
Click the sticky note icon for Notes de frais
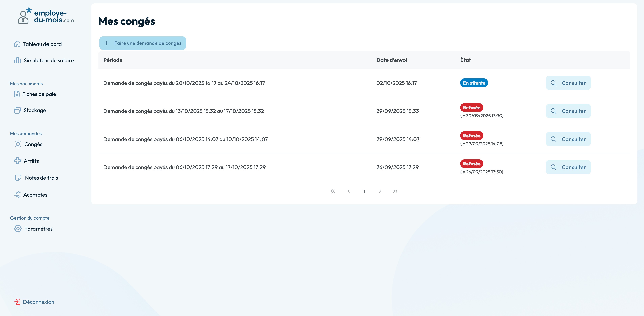[x=18, y=178]
